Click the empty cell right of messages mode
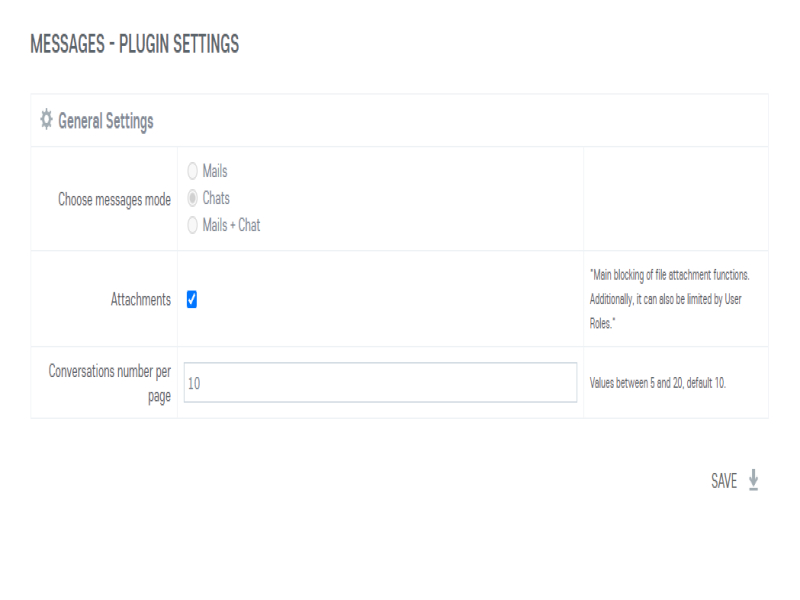The width and height of the screenshot is (800, 600). coord(675,199)
